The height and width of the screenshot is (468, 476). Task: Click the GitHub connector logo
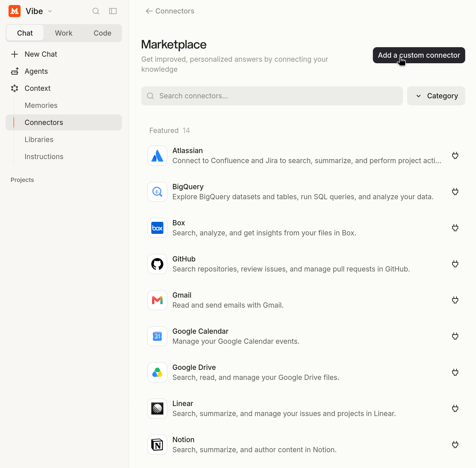[157, 264]
